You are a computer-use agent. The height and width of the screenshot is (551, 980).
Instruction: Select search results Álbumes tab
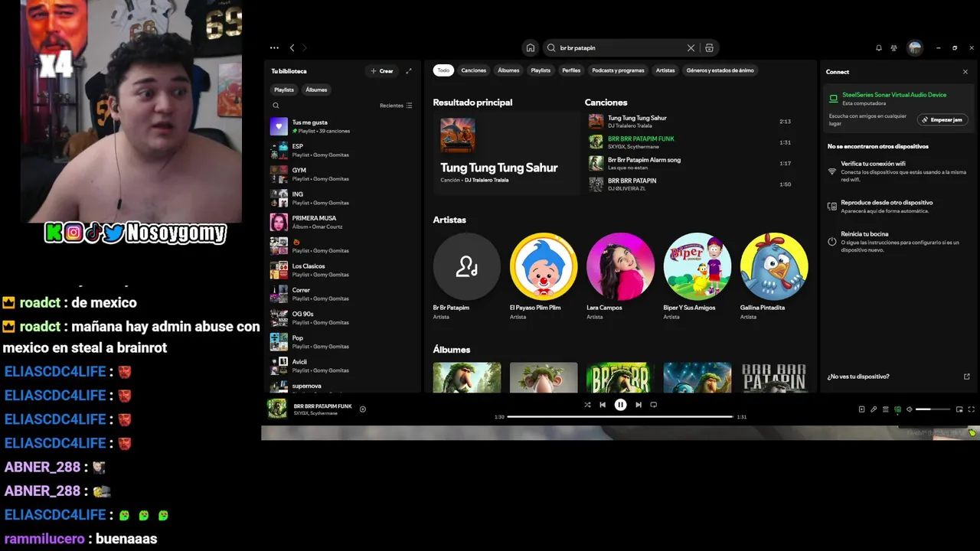click(x=508, y=70)
